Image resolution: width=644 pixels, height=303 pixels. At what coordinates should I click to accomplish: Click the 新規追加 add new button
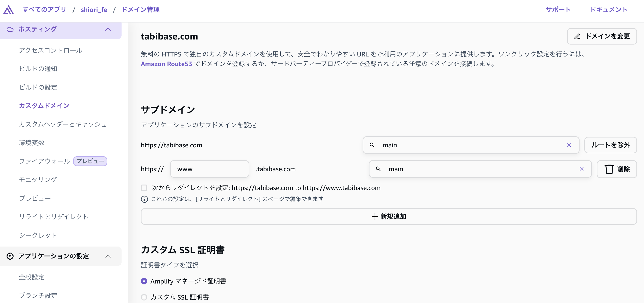[389, 216]
